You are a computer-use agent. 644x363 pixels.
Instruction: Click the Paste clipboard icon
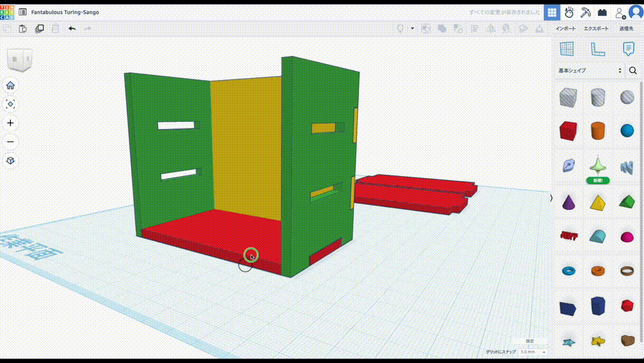tap(23, 28)
